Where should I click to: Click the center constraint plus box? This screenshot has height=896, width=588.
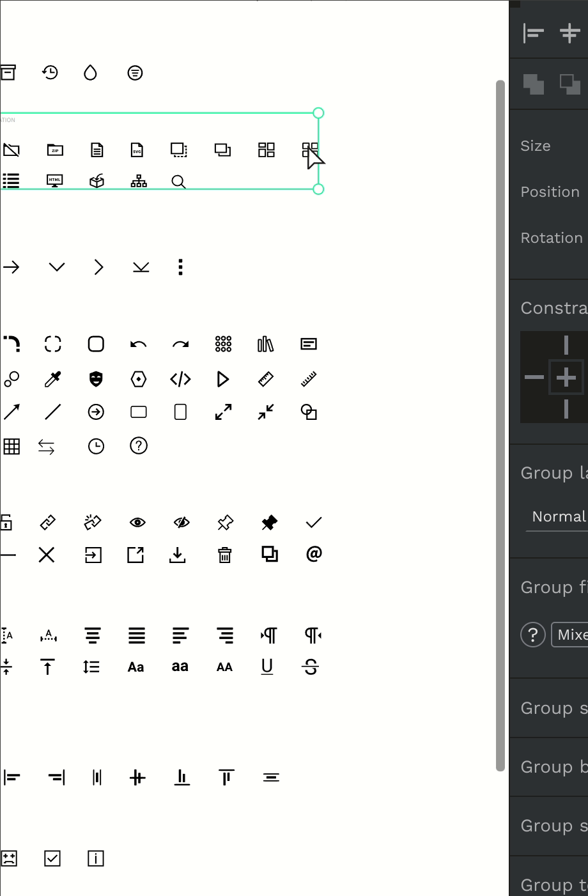[566, 378]
